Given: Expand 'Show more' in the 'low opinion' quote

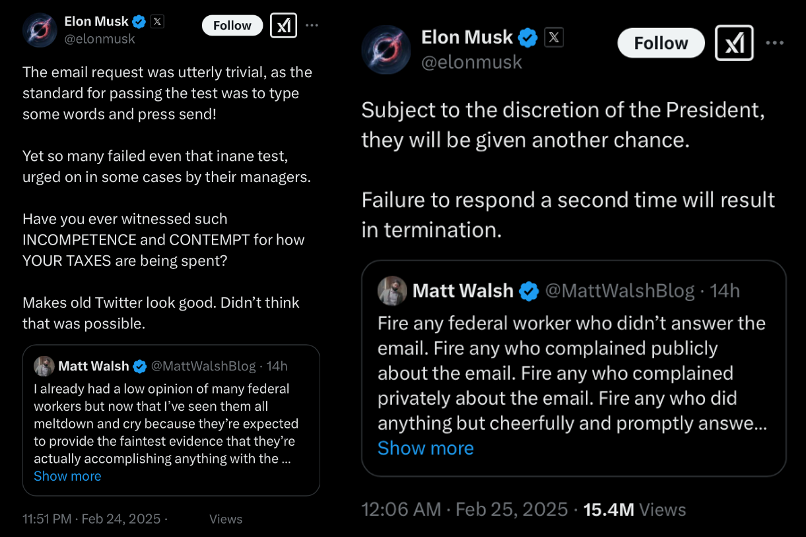Looking at the screenshot, I should point(67,476).
